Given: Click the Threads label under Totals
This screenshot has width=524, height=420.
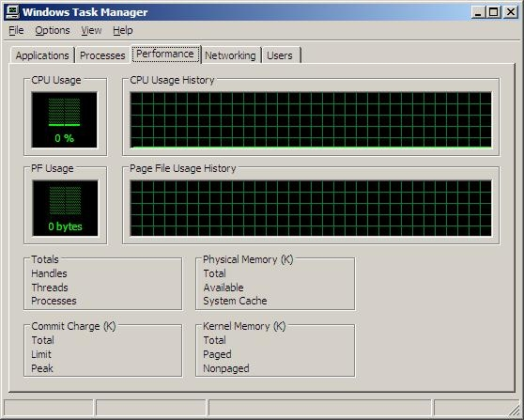Looking at the screenshot, I should point(50,288).
